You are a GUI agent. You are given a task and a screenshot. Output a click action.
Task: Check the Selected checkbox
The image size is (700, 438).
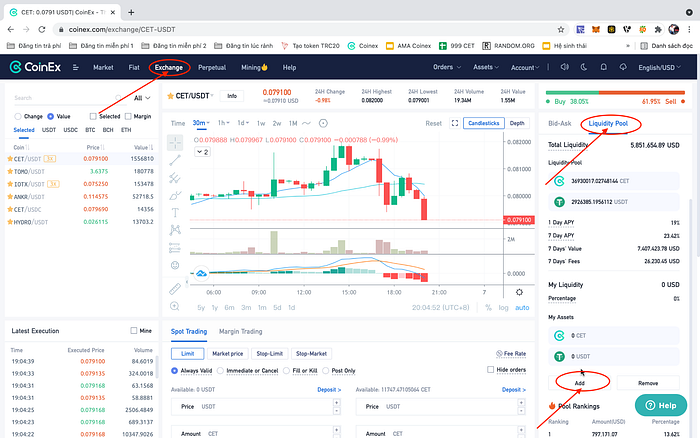[93, 117]
